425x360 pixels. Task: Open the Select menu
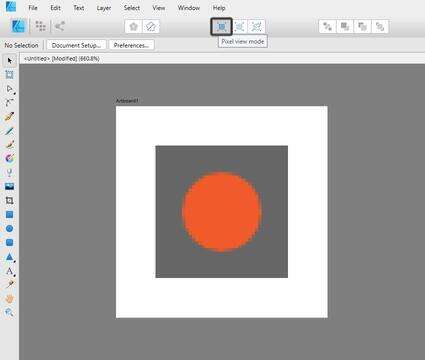(132, 8)
